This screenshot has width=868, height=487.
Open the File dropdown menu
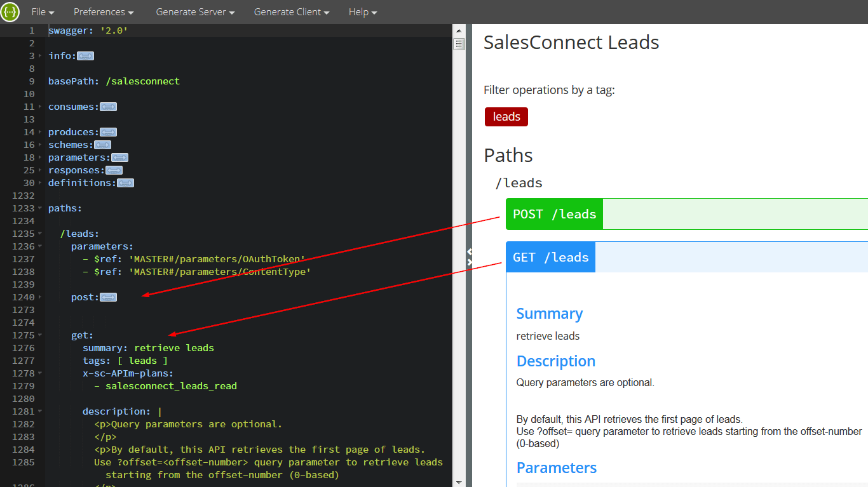(42, 11)
